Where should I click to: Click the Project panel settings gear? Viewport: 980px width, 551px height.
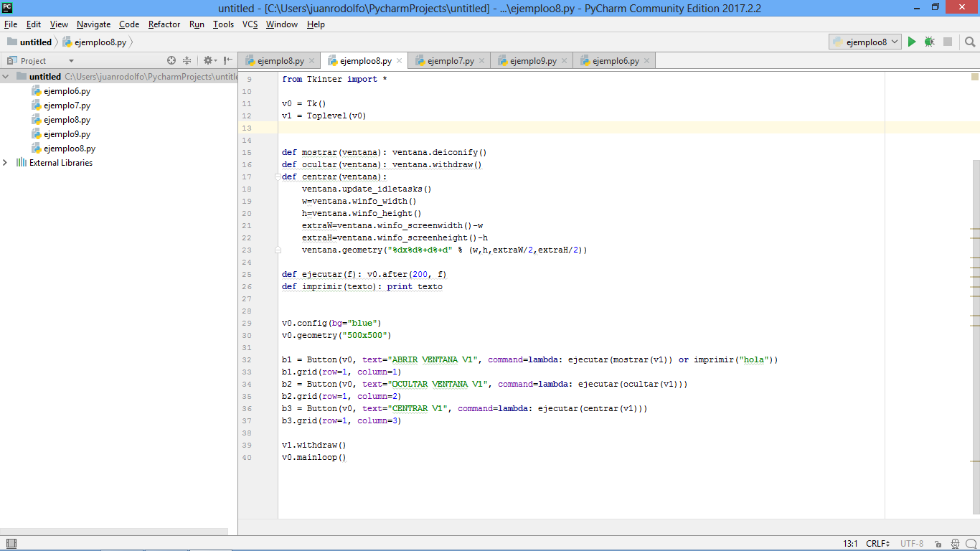(x=208, y=60)
